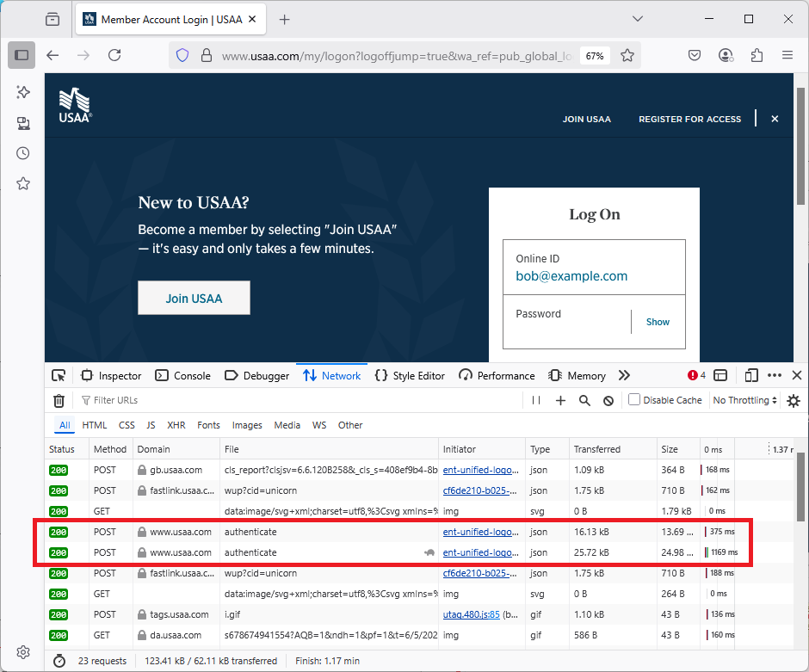Save the page to Pocket
The height and width of the screenshot is (672, 809).
(x=695, y=55)
